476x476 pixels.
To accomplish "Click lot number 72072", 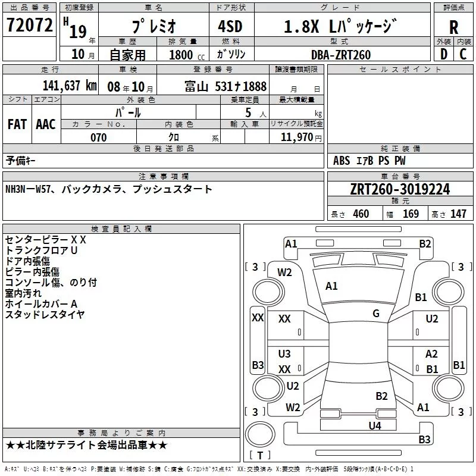I will click(29, 25).
